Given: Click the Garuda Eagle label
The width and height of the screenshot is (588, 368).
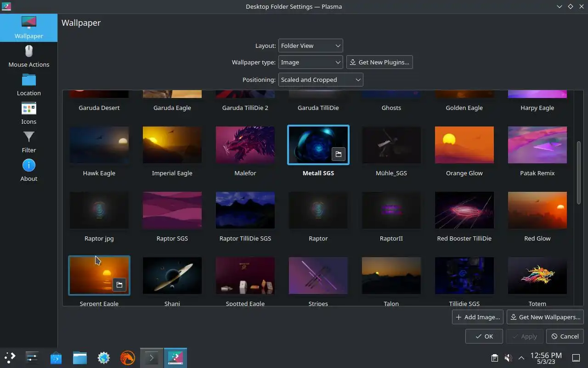Looking at the screenshot, I should (172, 108).
